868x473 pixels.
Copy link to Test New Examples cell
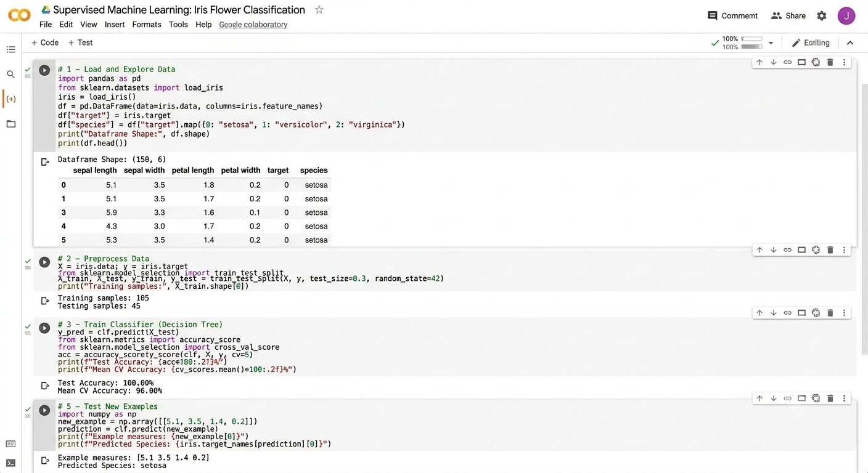(x=788, y=398)
